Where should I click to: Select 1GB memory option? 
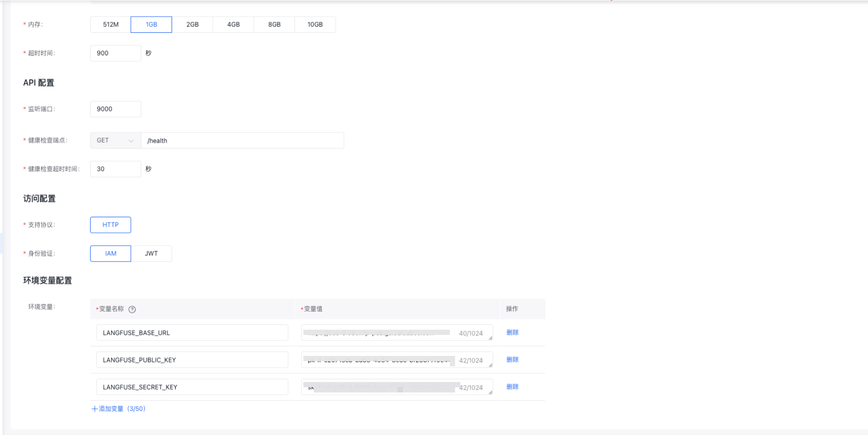click(x=151, y=25)
